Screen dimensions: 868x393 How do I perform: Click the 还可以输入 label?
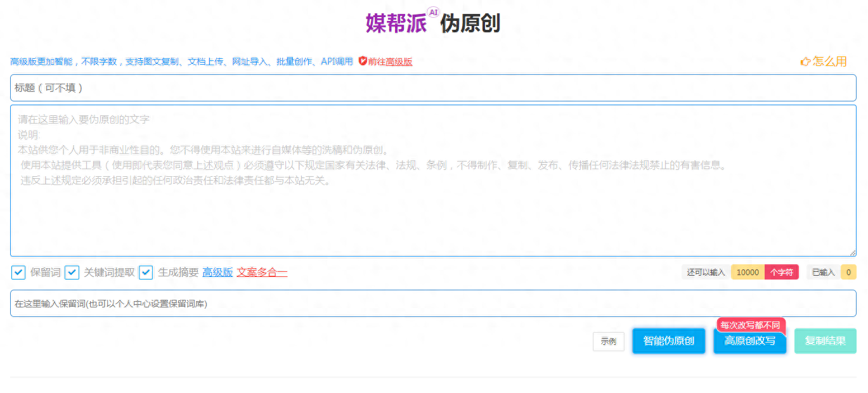(706, 273)
